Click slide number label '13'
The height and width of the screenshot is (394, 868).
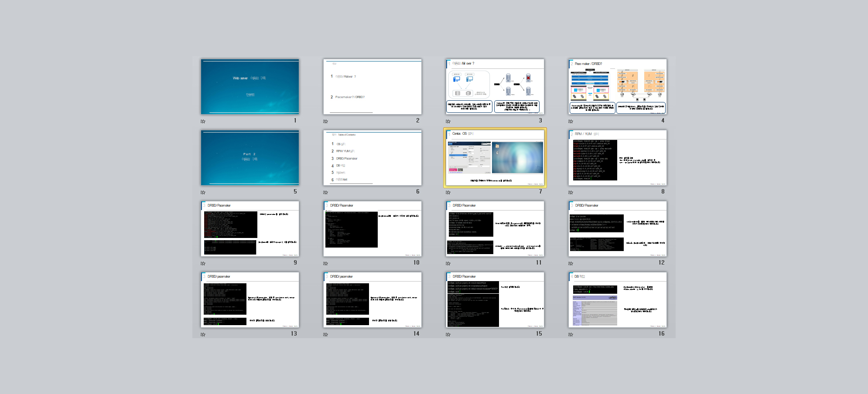[294, 334]
